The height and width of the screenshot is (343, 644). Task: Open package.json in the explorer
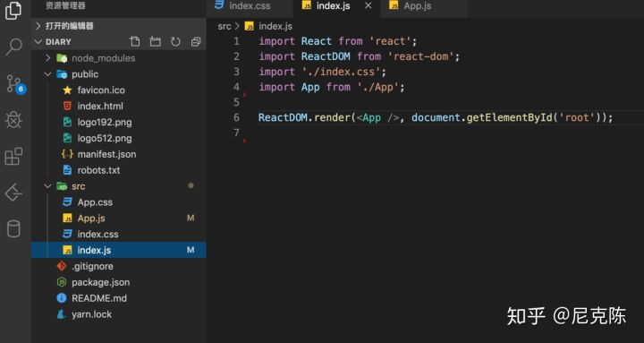tap(100, 282)
